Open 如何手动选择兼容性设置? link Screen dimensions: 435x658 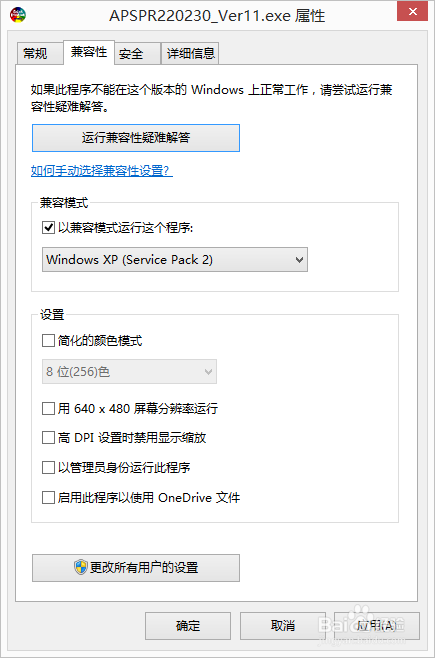point(102,171)
